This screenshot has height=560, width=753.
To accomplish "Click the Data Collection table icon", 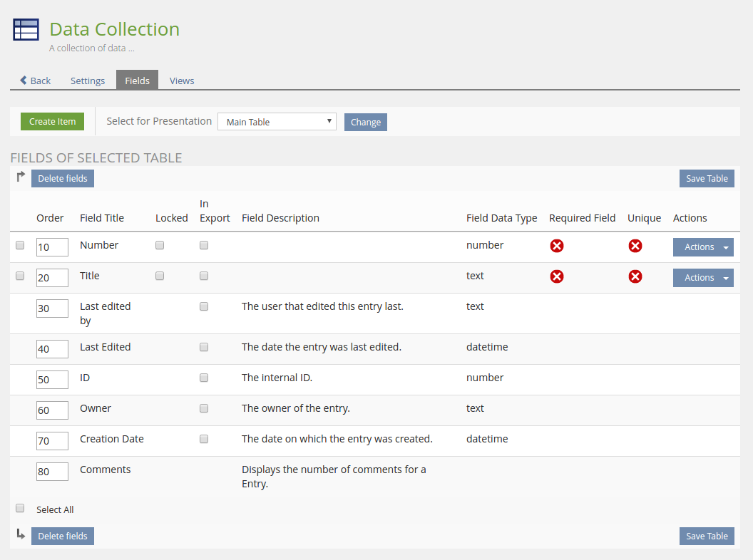I will pyautogui.click(x=26, y=30).
